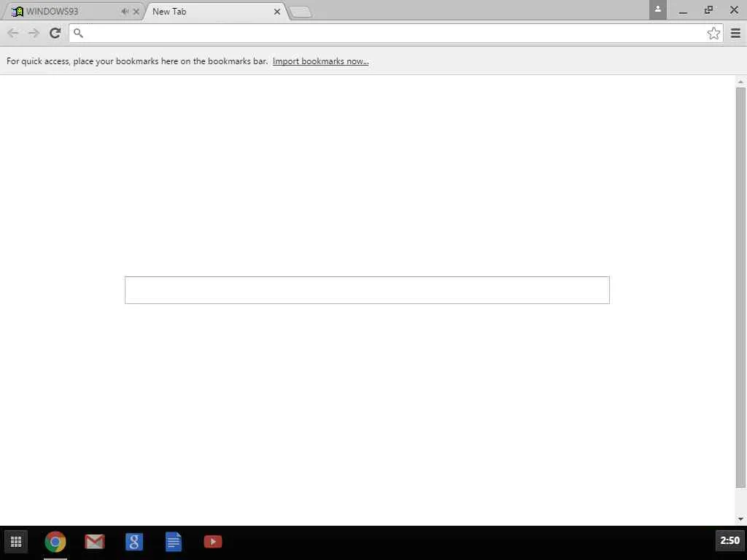Select the New Tab tab
Image resolution: width=747 pixels, height=560 pixels.
pyautogui.click(x=217, y=12)
